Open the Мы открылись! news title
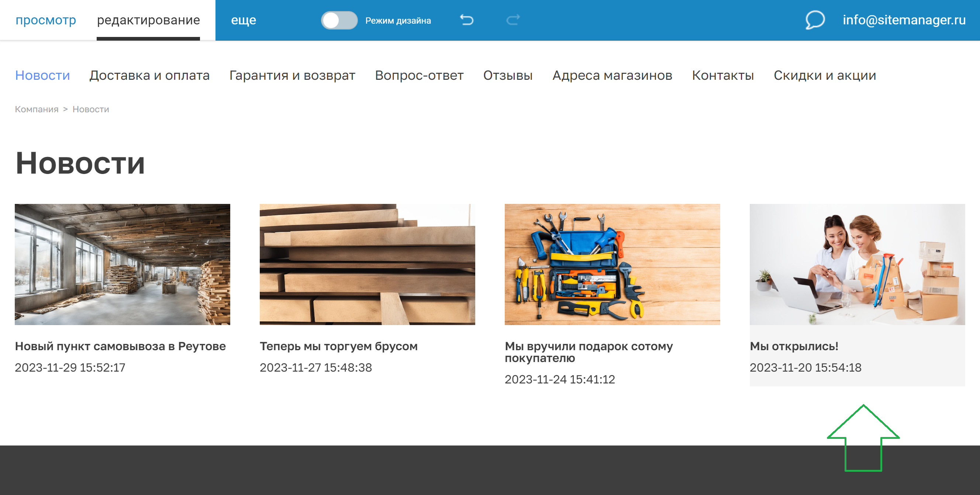 [794, 346]
